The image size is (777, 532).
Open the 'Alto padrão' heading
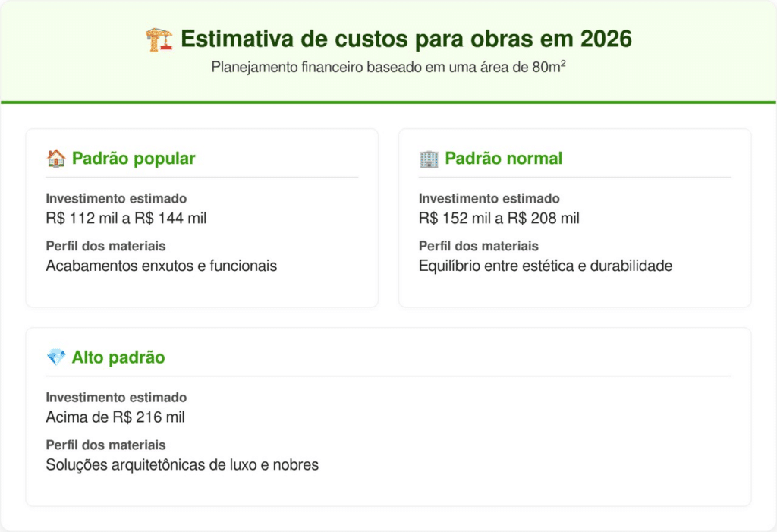[118, 357]
